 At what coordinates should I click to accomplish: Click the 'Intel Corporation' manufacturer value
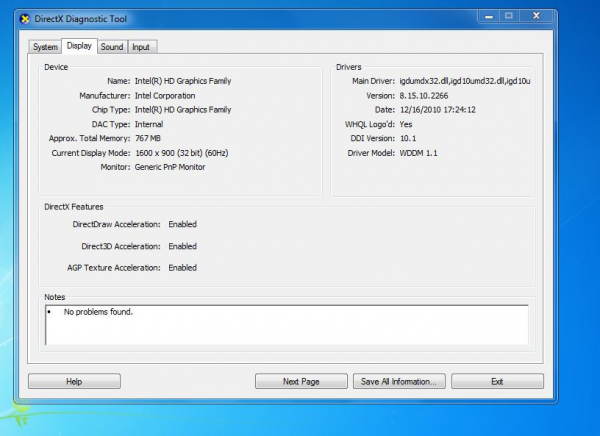pos(165,95)
